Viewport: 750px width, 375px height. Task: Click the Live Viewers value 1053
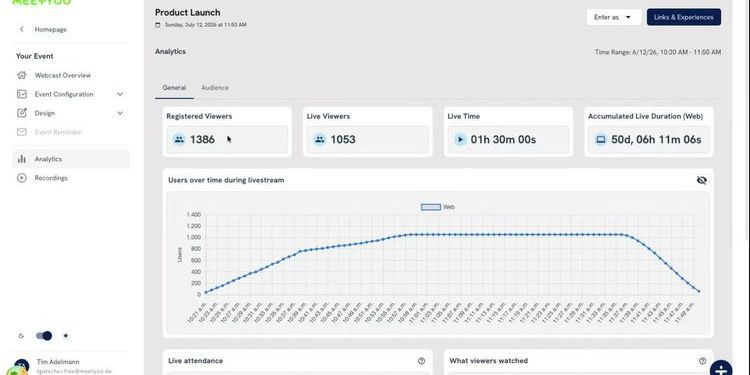click(343, 140)
